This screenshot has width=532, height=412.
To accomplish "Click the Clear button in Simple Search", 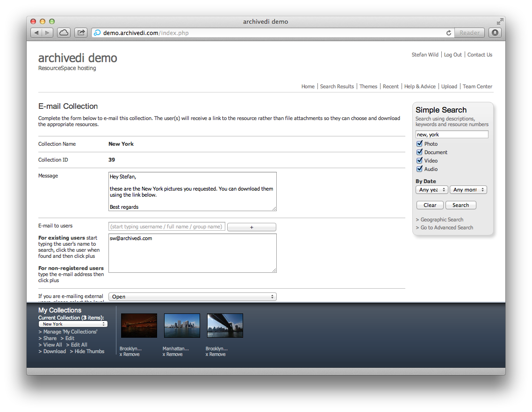I will [x=430, y=205].
